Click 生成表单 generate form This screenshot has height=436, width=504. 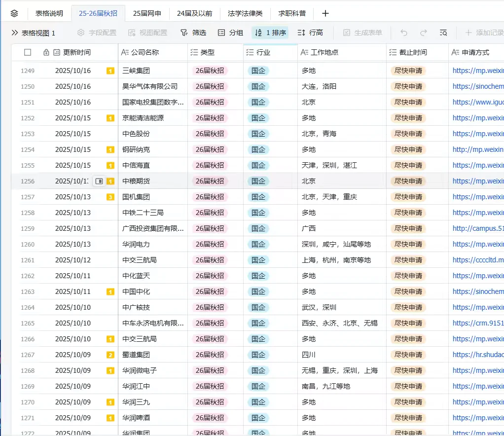[362, 33]
